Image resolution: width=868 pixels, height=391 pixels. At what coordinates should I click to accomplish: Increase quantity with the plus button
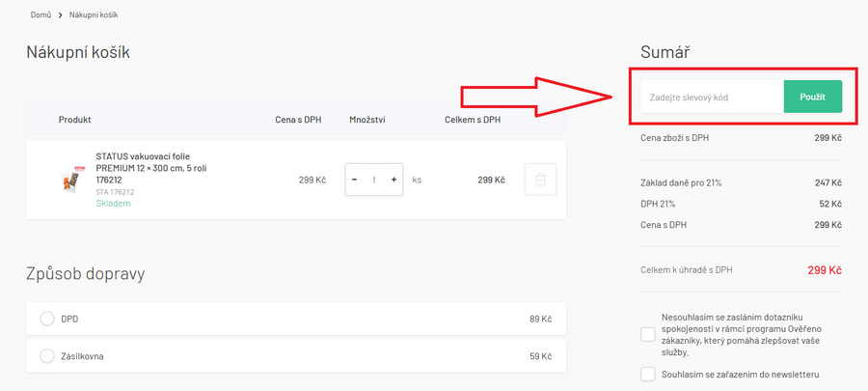click(393, 180)
